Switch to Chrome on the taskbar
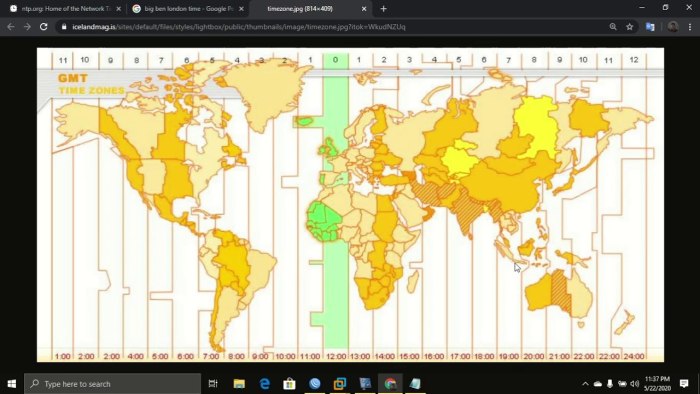This screenshot has height=394, width=700. pyautogui.click(x=390, y=384)
